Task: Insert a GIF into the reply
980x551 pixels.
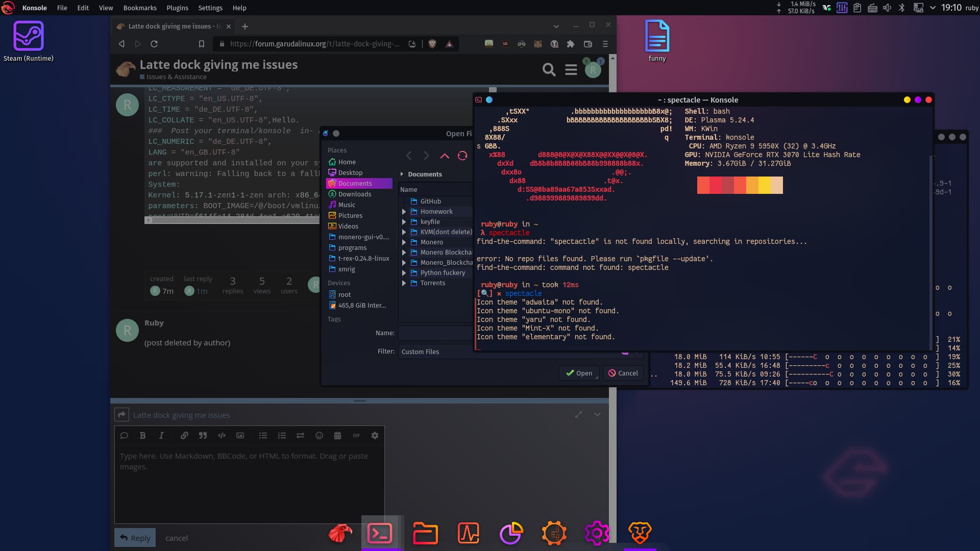Action: (356, 435)
